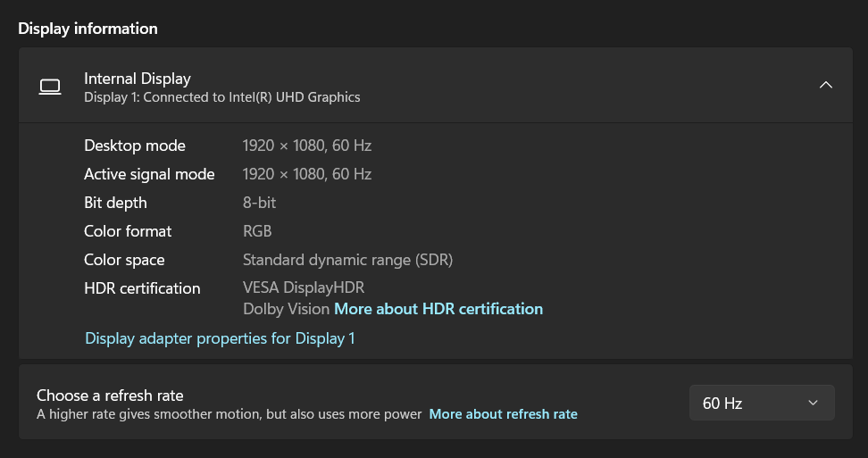Collapse the Internal Display section chevron
The height and width of the screenshot is (458, 868).
pos(825,85)
